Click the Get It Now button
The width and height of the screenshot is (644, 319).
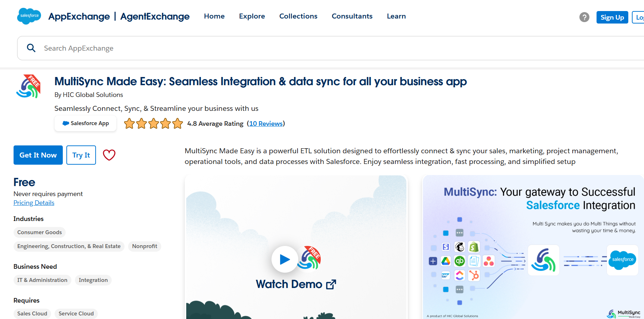pyautogui.click(x=38, y=155)
